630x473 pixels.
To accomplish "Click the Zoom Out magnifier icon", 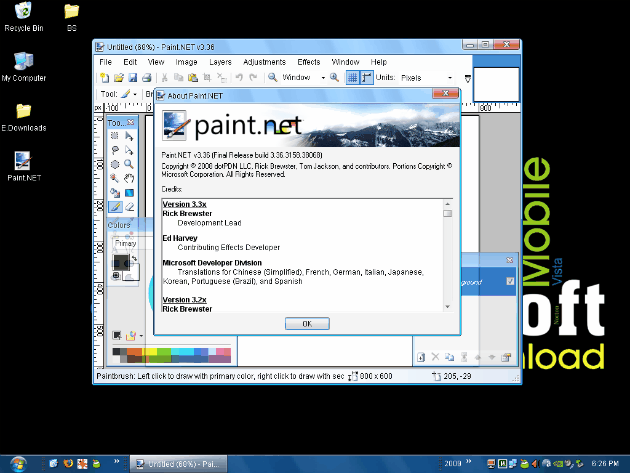I will [273, 78].
